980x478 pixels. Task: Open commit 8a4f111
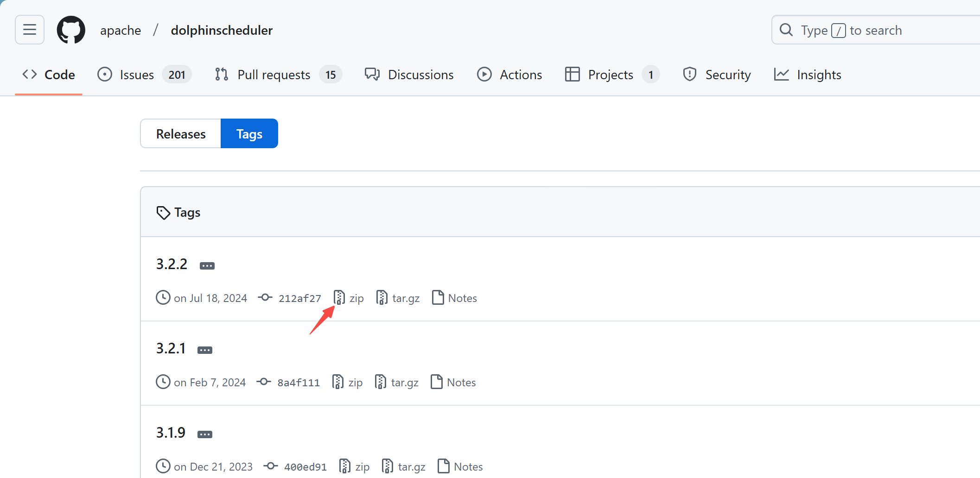[x=299, y=383]
